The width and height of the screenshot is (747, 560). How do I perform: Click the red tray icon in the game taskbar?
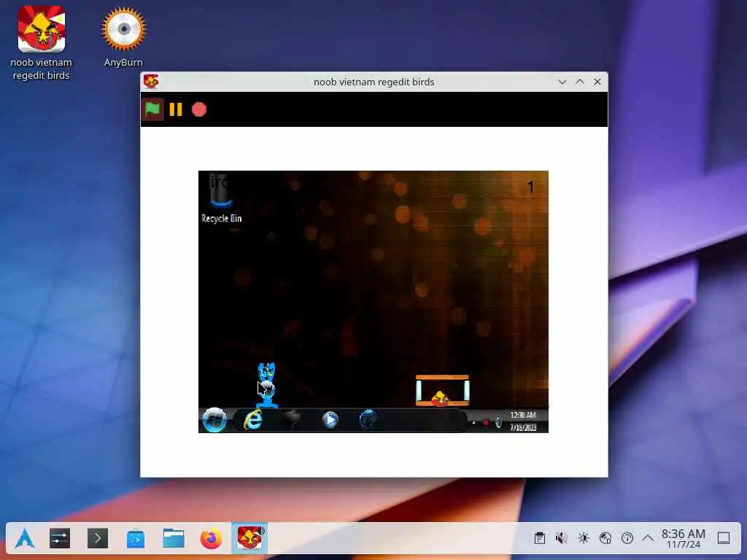pyautogui.click(x=485, y=422)
